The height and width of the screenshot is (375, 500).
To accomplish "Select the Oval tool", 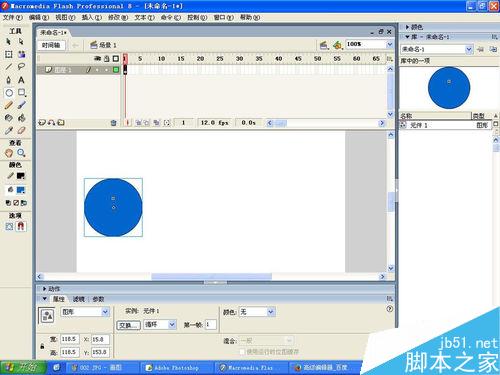I will (x=9, y=93).
